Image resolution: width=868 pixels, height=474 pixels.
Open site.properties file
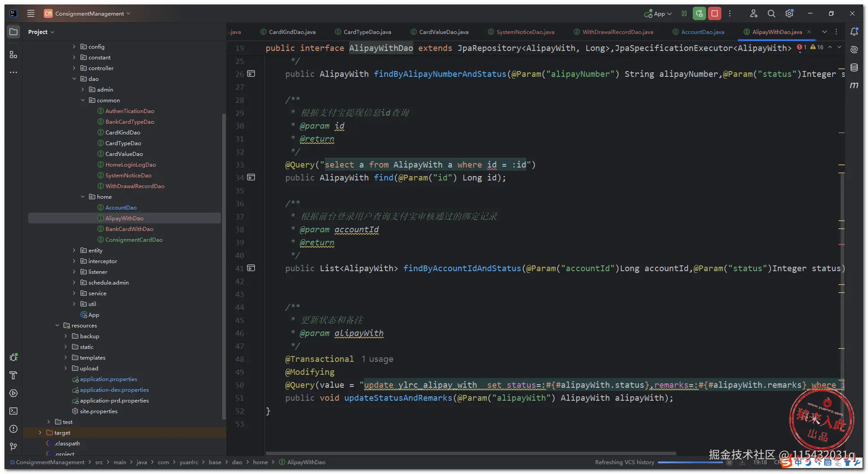(98, 411)
